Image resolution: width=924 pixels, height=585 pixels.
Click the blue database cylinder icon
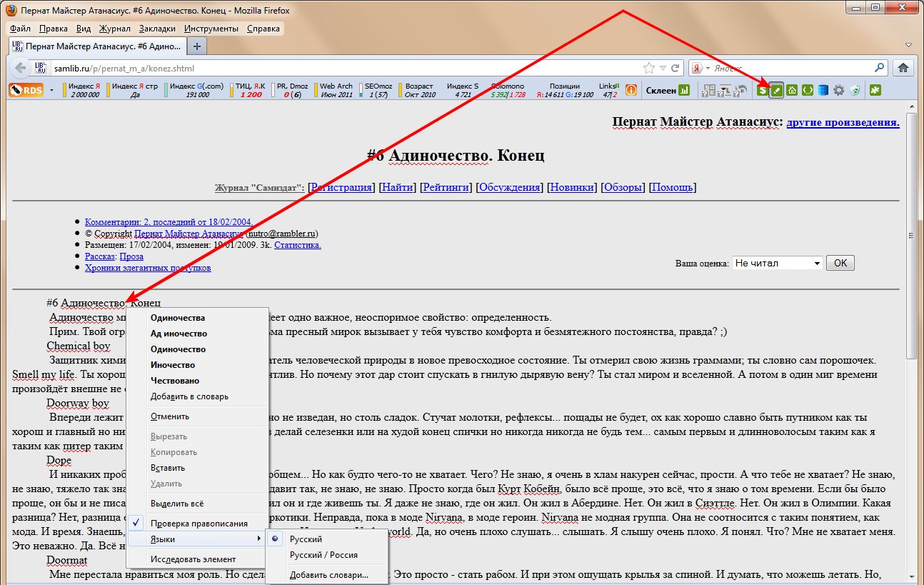823,90
